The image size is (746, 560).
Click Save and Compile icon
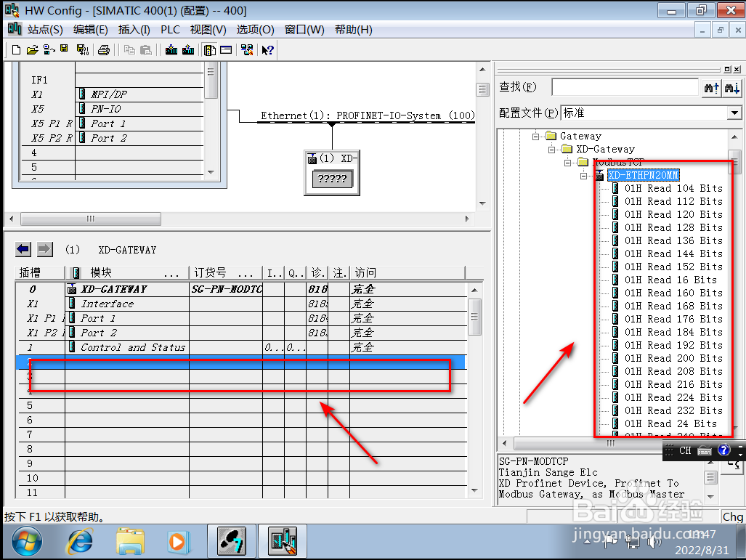(x=83, y=50)
